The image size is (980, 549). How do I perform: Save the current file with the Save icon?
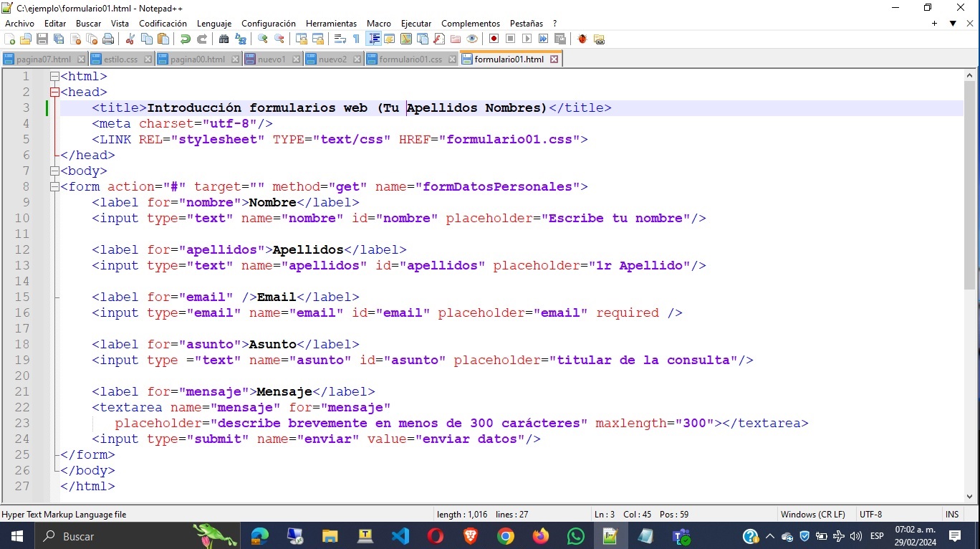42,39
